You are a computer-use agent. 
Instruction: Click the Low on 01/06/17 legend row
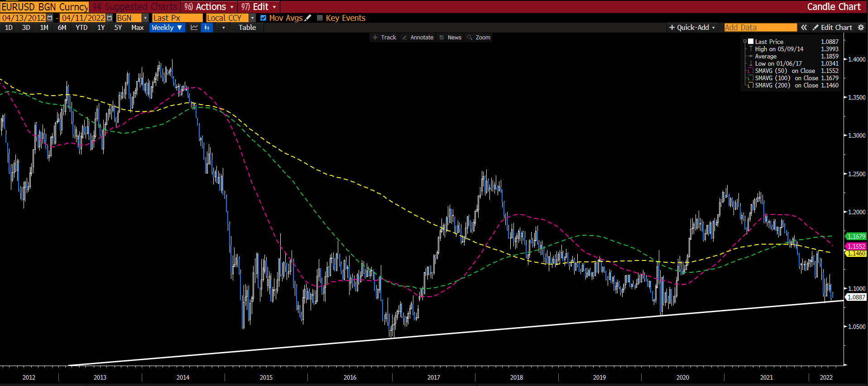click(x=793, y=63)
